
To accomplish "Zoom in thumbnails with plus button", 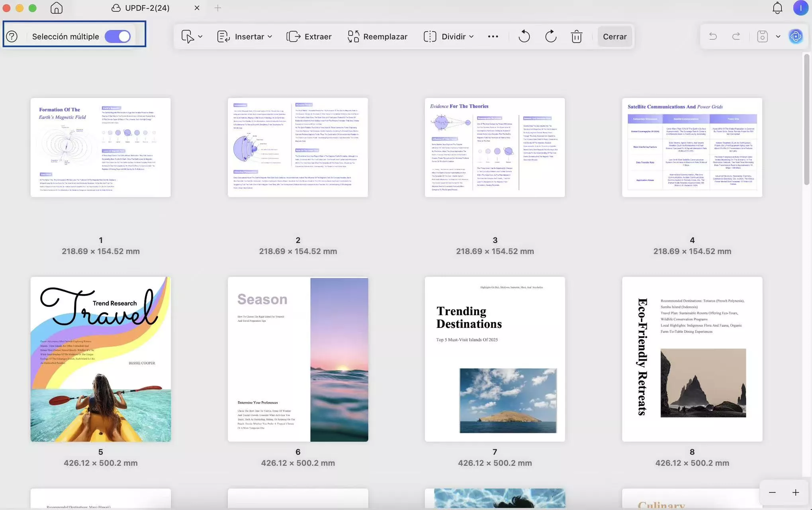I will 795,492.
